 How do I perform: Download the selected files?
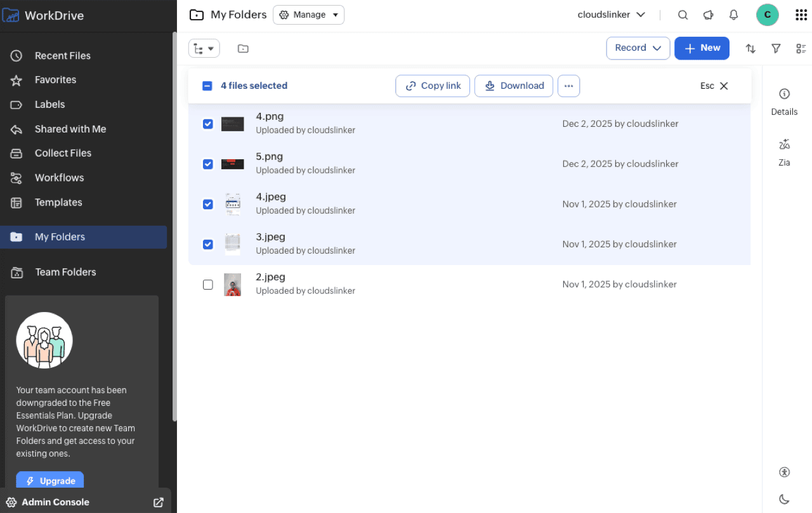click(514, 86)
